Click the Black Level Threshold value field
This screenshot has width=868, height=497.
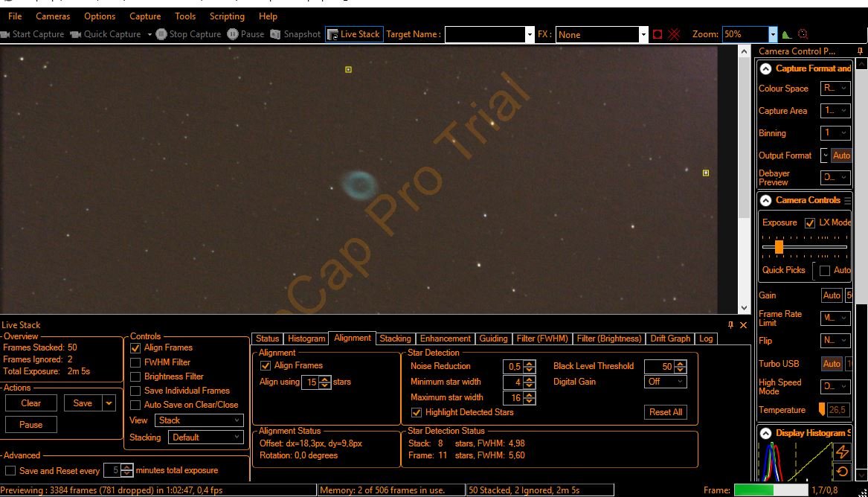(659, 366)
